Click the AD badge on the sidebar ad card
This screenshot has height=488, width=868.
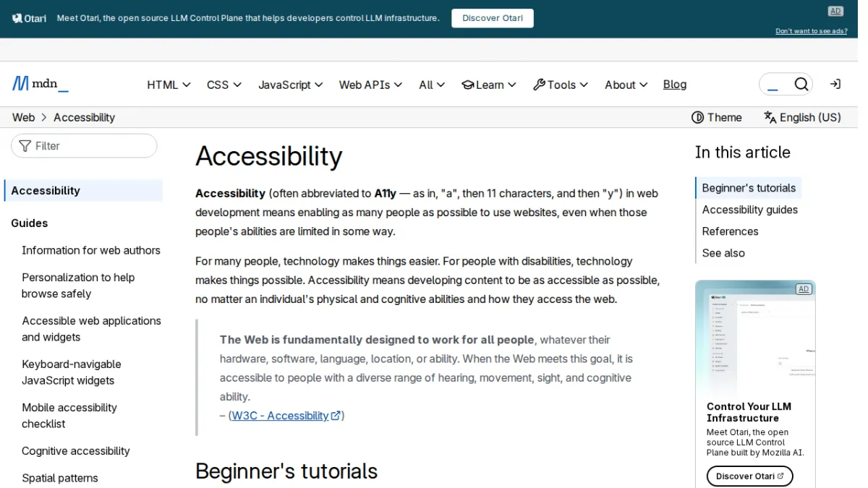coord(803,289)
